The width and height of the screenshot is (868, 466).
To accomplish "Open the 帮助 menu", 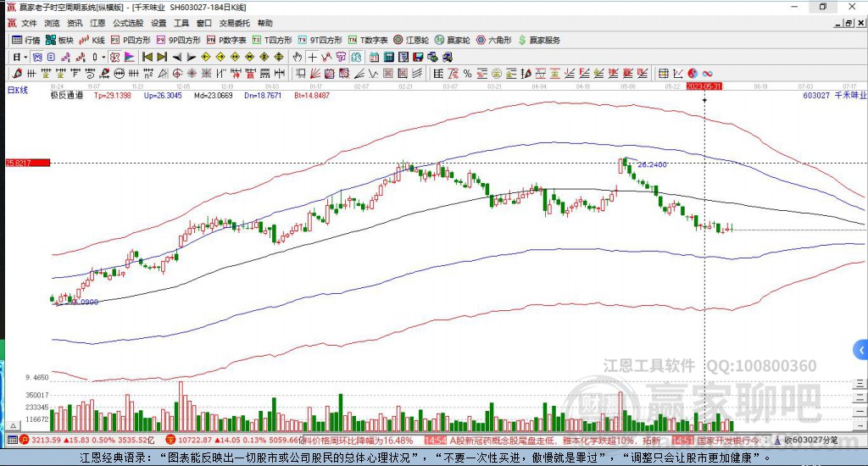I will 265,23.
